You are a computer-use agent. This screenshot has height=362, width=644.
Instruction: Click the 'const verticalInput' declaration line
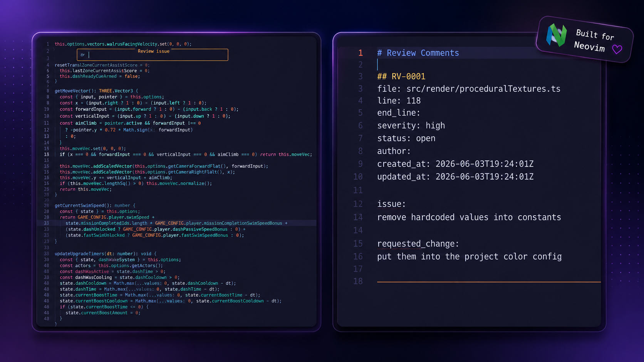pos(145,116)
